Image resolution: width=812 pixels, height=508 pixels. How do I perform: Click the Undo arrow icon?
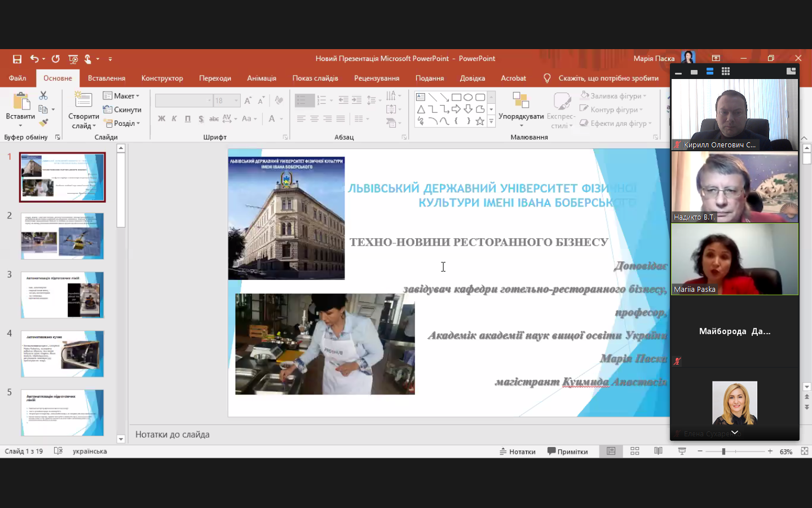pyautogui.click(x=34, y=59)
